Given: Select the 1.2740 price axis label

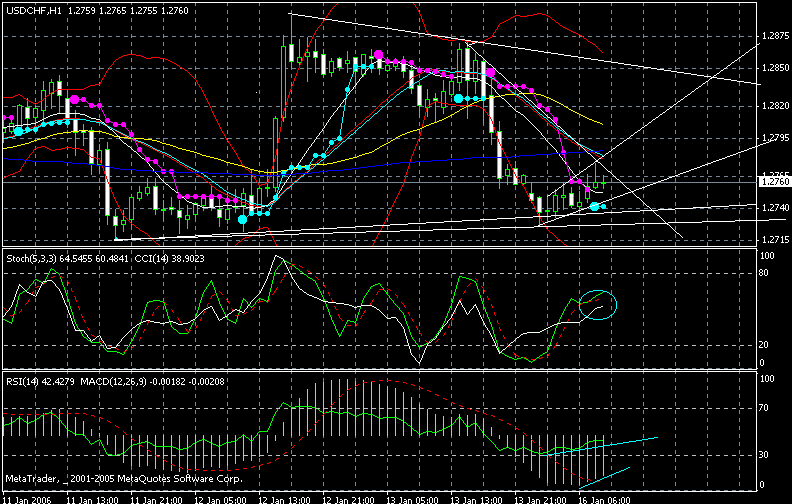Looking at the screenshot, I should (776, 207).
